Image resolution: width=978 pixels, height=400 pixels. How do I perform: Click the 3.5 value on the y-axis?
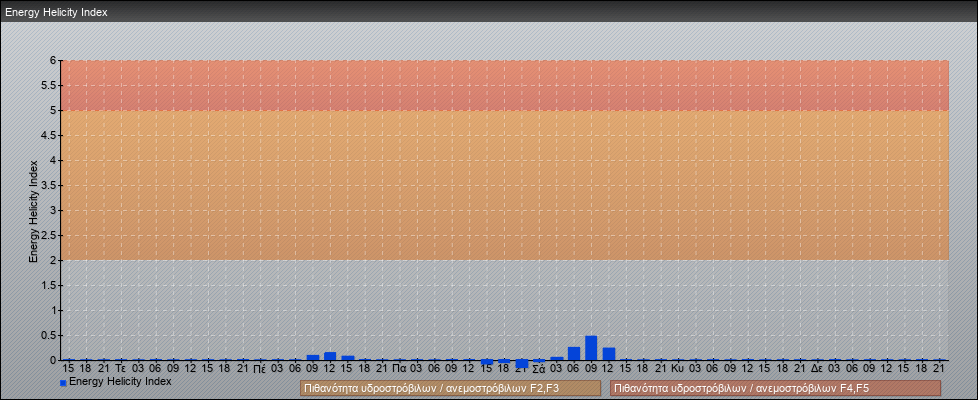49,185
